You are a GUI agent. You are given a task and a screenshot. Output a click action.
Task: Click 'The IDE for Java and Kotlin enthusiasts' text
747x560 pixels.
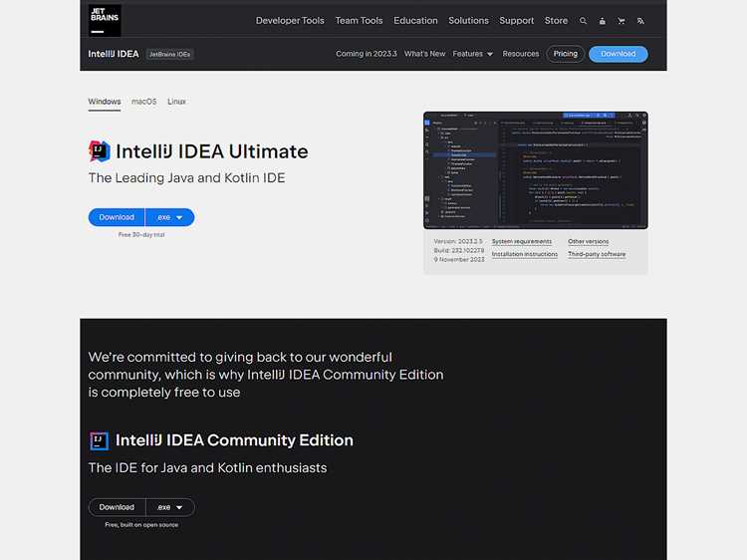coord(208,468)
